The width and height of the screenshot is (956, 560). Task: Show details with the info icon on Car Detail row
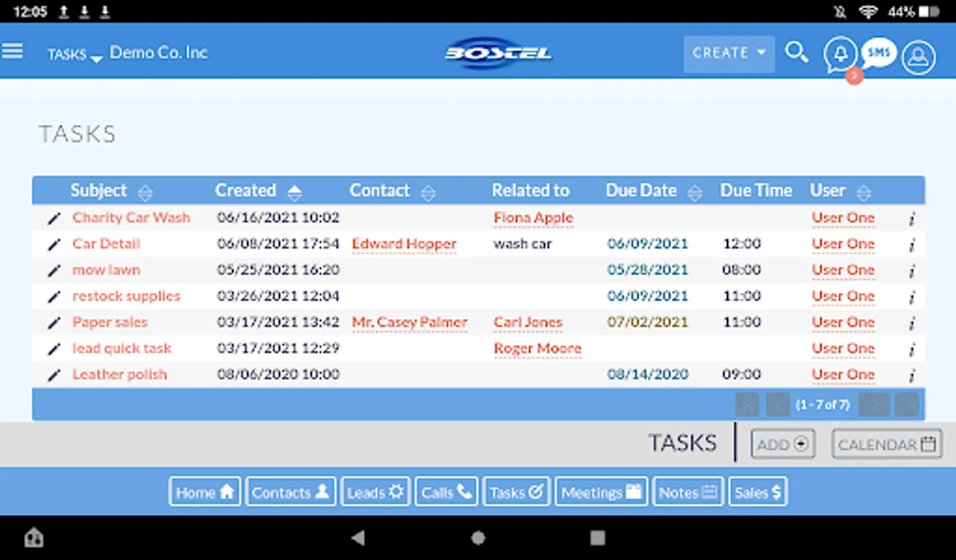click(912, 243)
